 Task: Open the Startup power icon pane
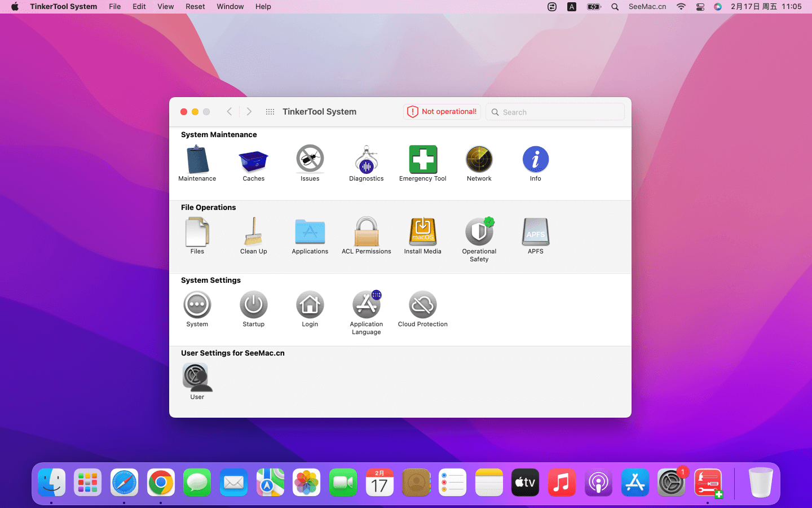click(x=253, y=305)
